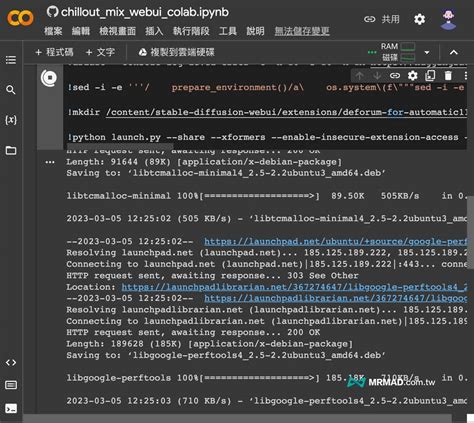Open the 說明 menu
The image size is (474, 423).
click(255, 31)
